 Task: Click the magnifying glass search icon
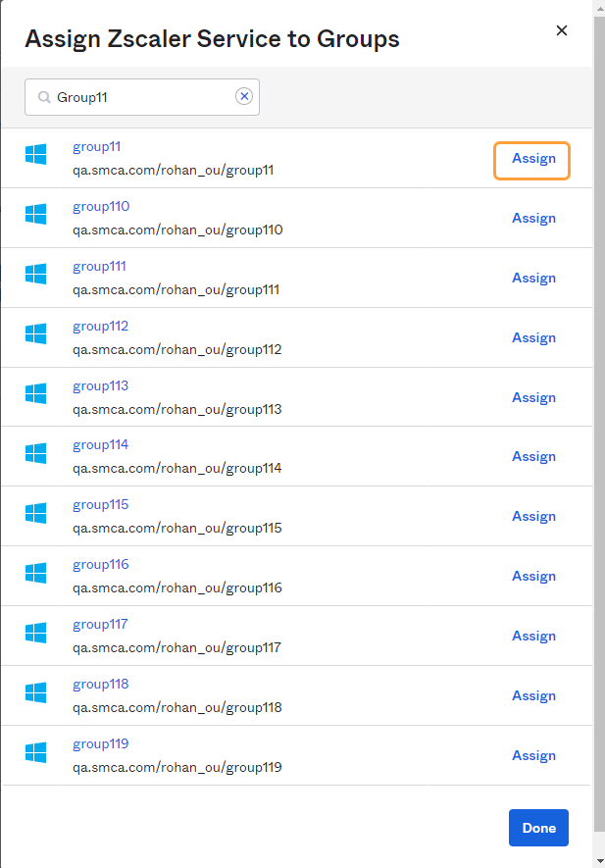coord(43,97)
